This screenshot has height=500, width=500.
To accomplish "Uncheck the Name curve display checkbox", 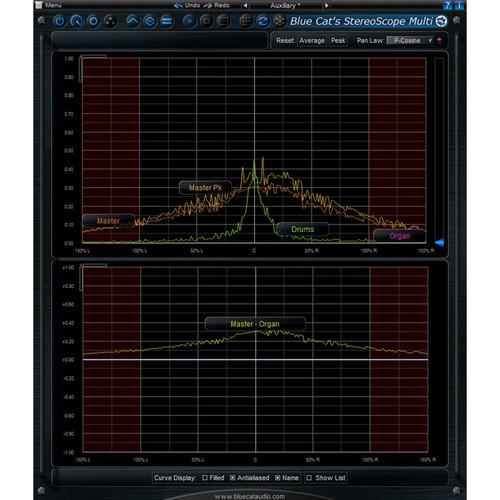I will [x=277, y=478].
